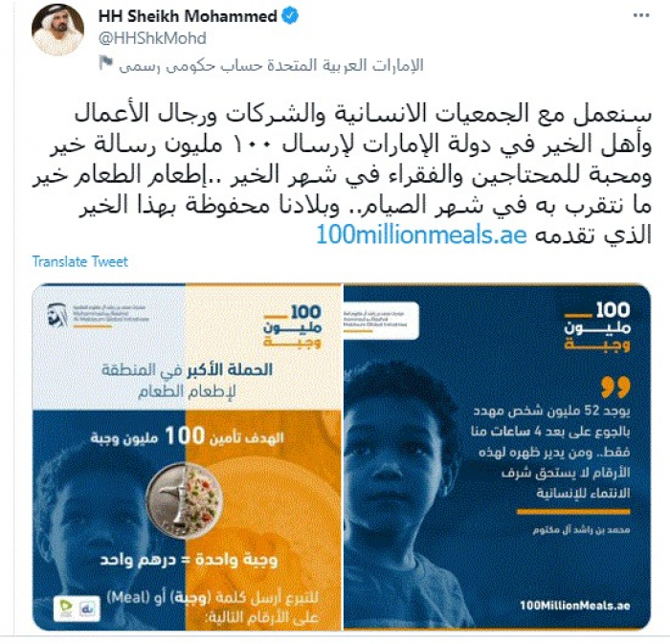This screenshot has height=644, width=670.
Task: Click the government account flag icon
Action: coord(105,63)
